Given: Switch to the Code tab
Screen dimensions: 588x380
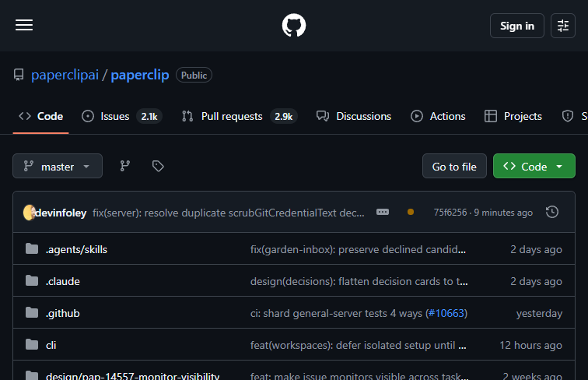Looking at the screenshot, I should click(x=41, y=116).
